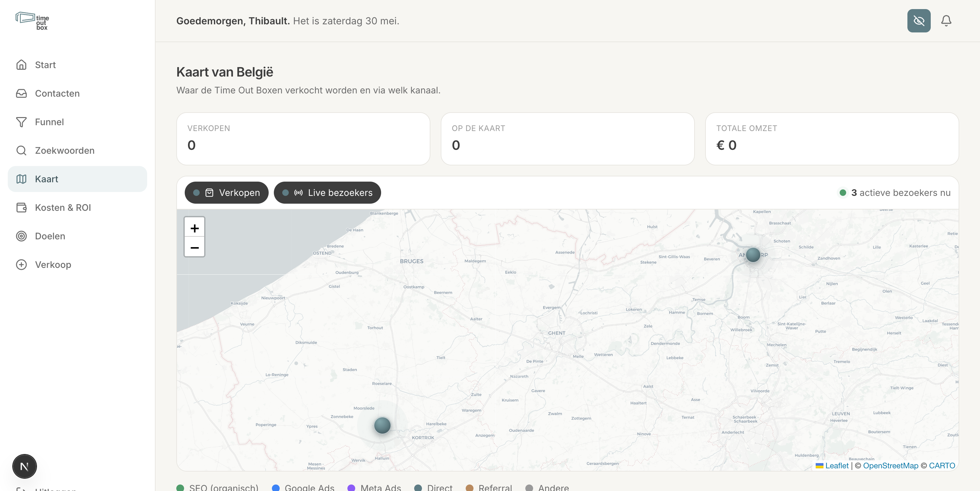Click the Mechelen label on the map

tap(776, 345)
